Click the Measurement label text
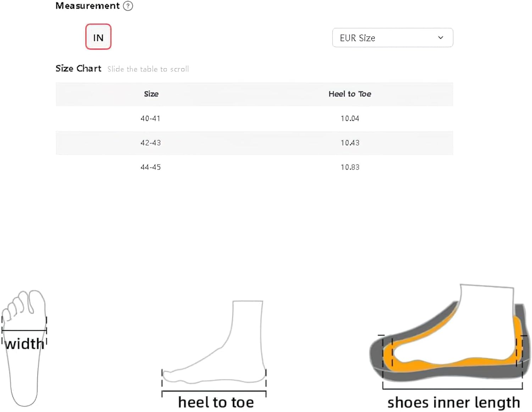Screen dimensions: 532x412 tap(88, 6)
